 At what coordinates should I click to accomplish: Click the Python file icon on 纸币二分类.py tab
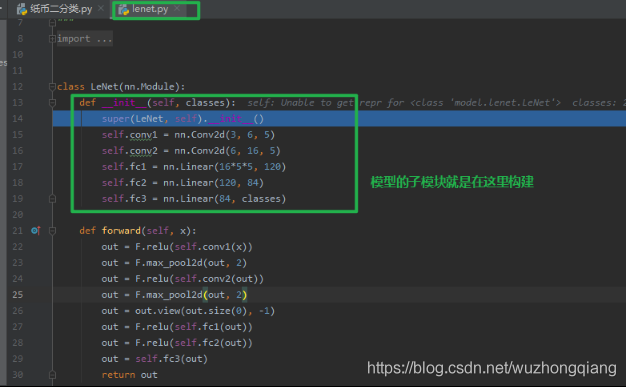tap(22, 9)
